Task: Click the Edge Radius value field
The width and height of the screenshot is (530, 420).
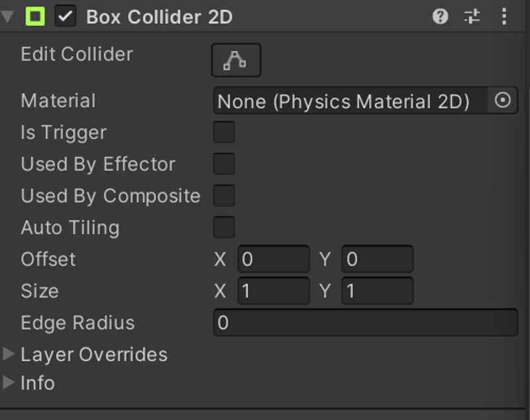Action: point(366,323)
